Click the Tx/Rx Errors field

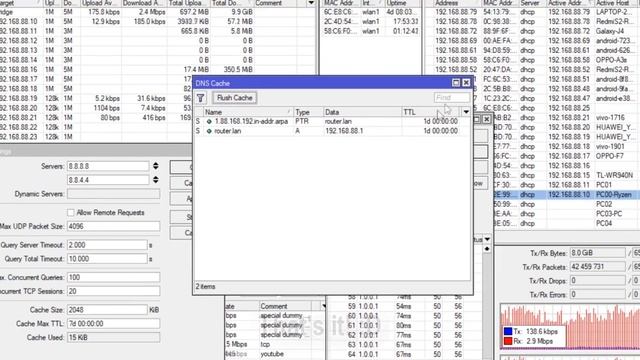(x=598, y=295)
